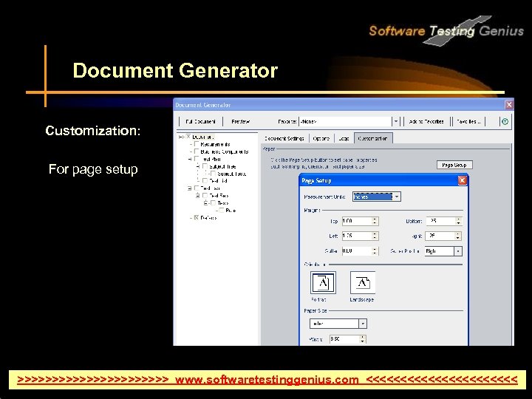The image size is (532, 399).
Task: Uncheck the Defects checkbox
Action: point(196,217)
